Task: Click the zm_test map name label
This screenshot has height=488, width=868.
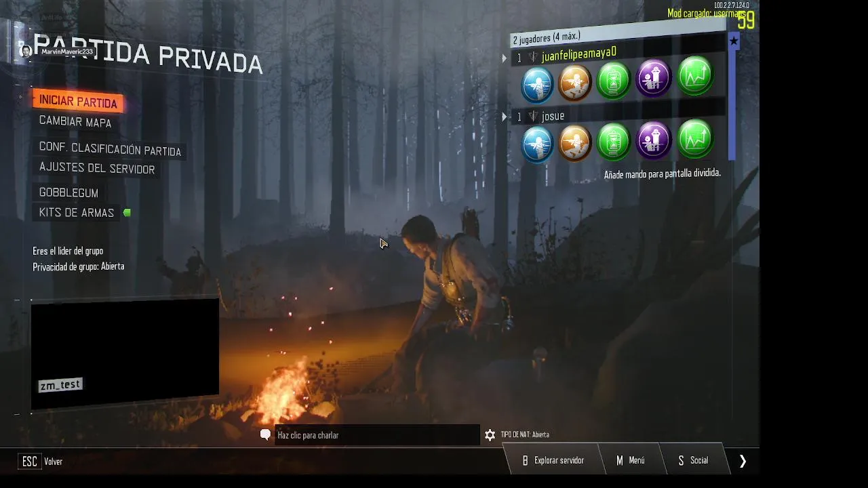Action: click(60, 385)
